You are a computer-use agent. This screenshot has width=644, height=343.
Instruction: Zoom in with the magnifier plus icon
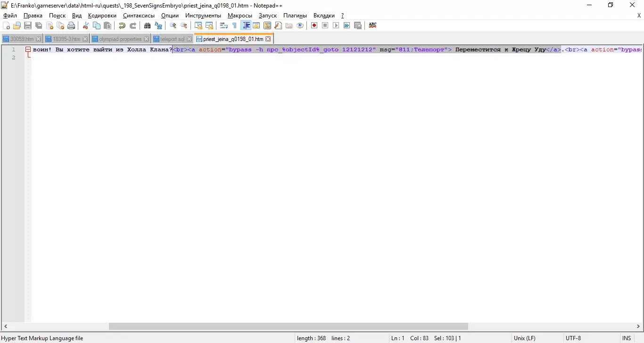[x=173, y=25]
